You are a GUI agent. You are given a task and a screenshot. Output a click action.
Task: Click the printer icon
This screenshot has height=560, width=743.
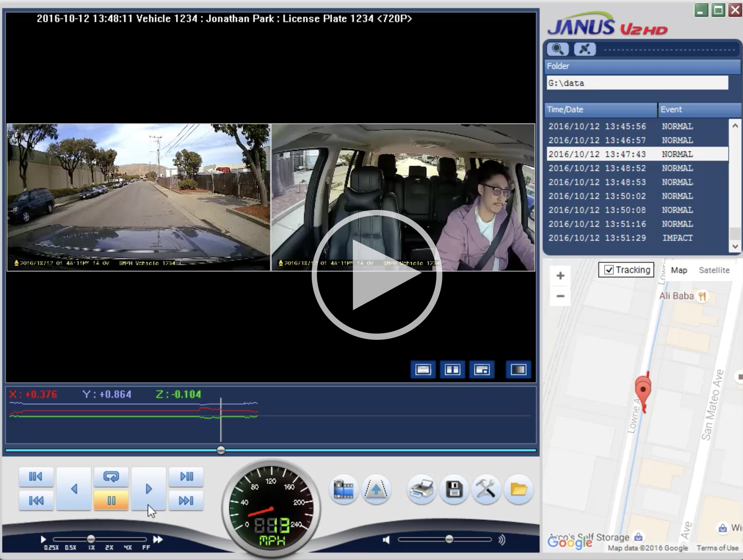tap(421, 489)
